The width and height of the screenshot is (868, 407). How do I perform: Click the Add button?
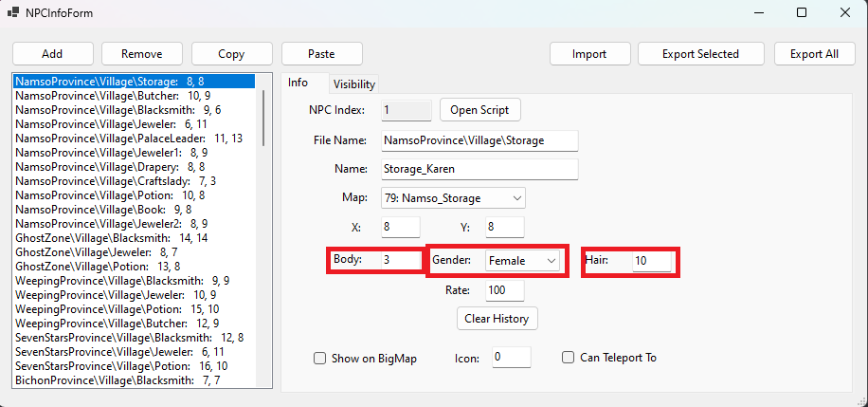pyautogui.click(x=52, y=54)
